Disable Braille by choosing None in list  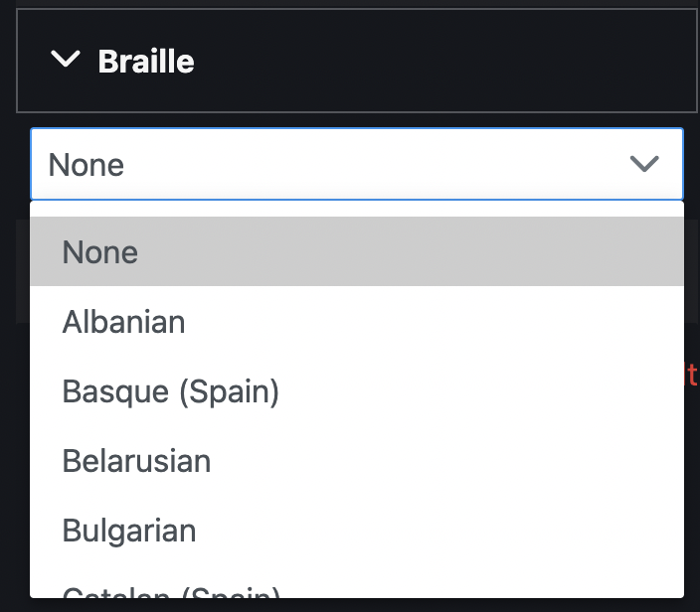point(100,252)
